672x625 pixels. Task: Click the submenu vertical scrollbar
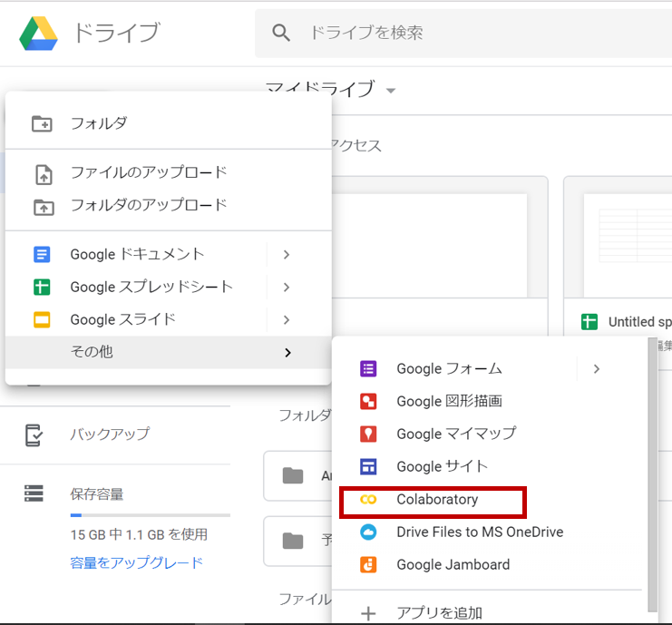click(652, 475)
